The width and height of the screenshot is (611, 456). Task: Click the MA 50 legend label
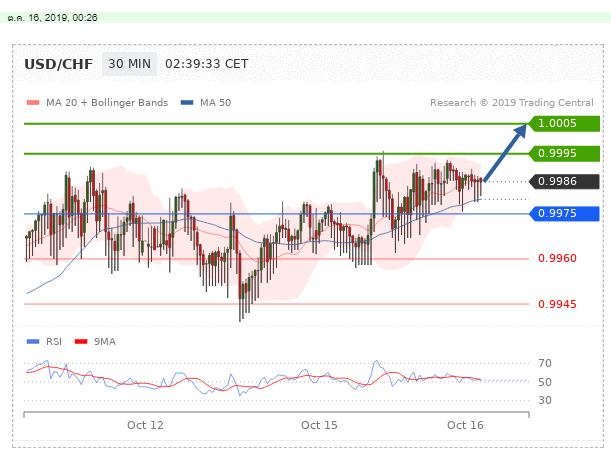tap(215, 103)
